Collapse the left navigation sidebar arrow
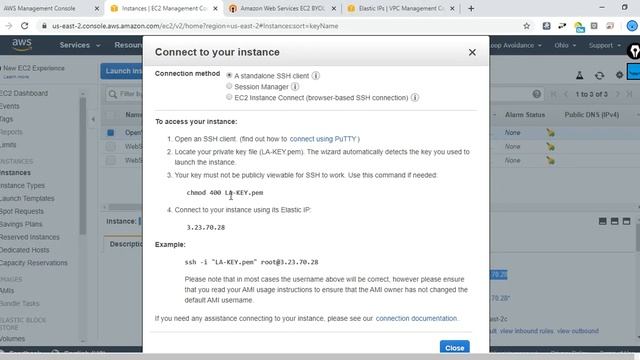The height and width of the screenshot is (360, 640). (x=93, y=119)
